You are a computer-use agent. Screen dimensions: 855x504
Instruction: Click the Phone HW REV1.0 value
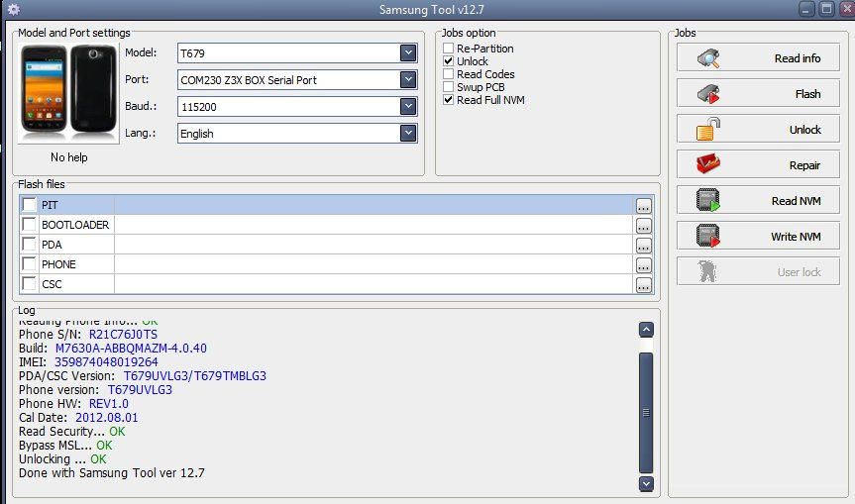pyautogui.click(x=109, y=404)
